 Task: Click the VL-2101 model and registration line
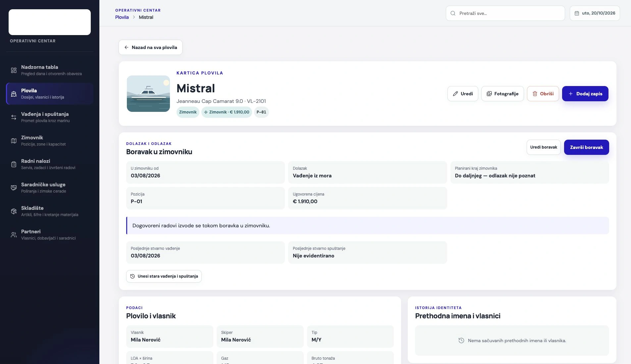[x=221, y=101]
